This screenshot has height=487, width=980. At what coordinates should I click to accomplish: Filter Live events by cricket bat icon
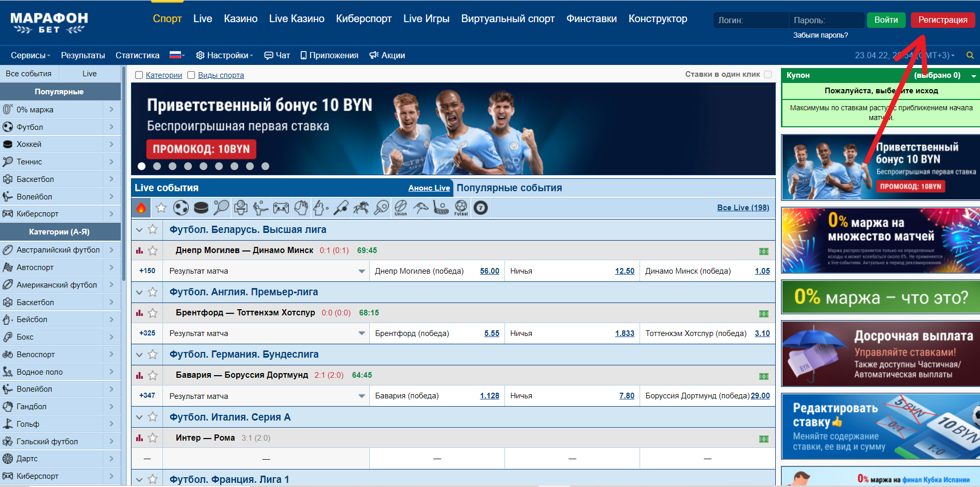coord(341,208)
